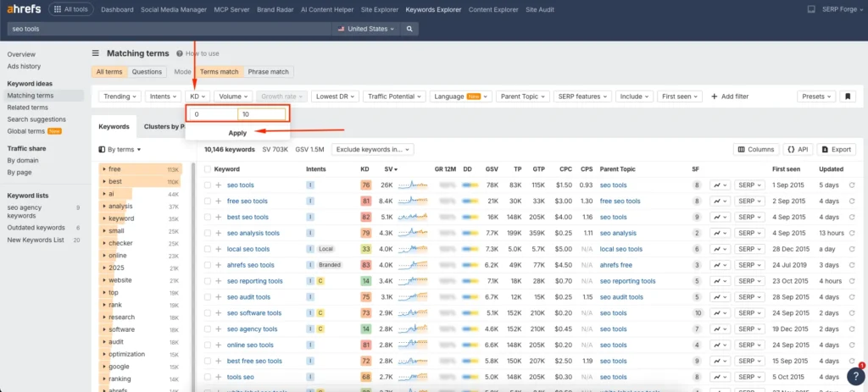Check the box for 'best seo tools'
The image size is (868, 392).
pos(208,217)
